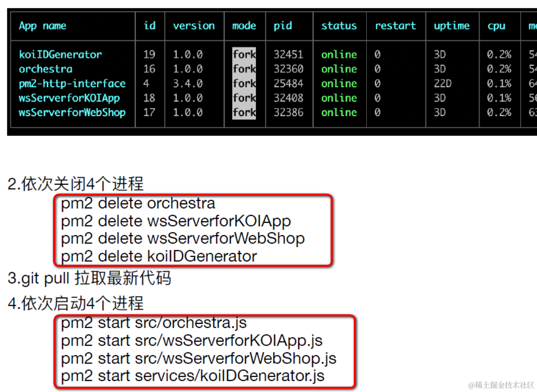The height and width of the screenshot is (392, 537).
Task: Click pid 25484
Action: pyautogui.click(x=288, y=84)
